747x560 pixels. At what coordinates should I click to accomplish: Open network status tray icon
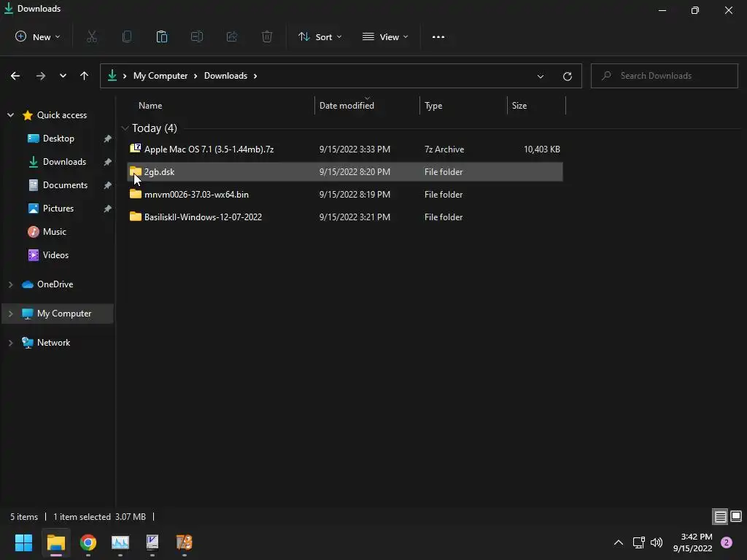tap(638, 542)
